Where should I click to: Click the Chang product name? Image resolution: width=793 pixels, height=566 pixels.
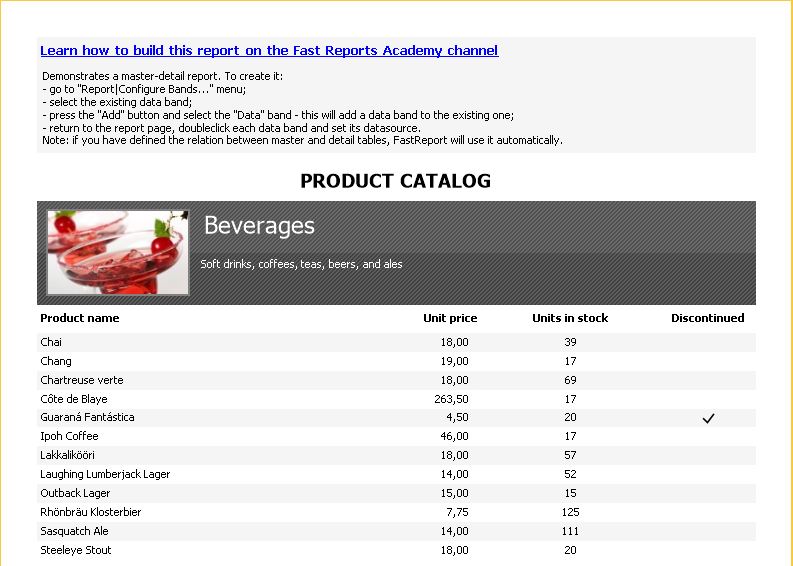pyautogui.click(x=56, y=361)
